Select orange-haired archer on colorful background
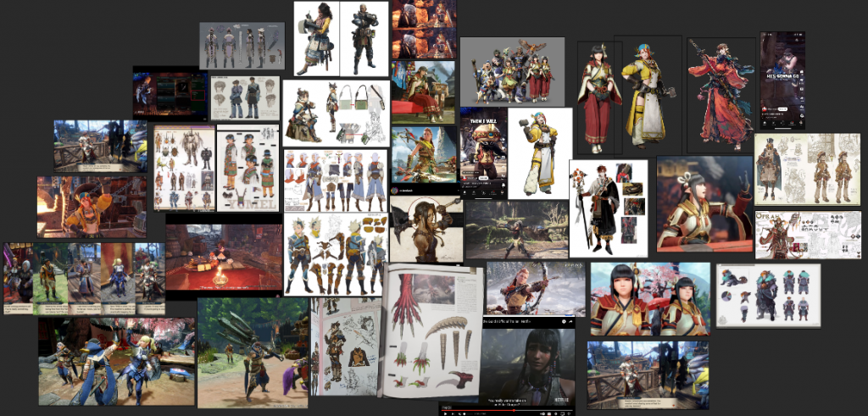Screen dimensions: 868x416 424,155
